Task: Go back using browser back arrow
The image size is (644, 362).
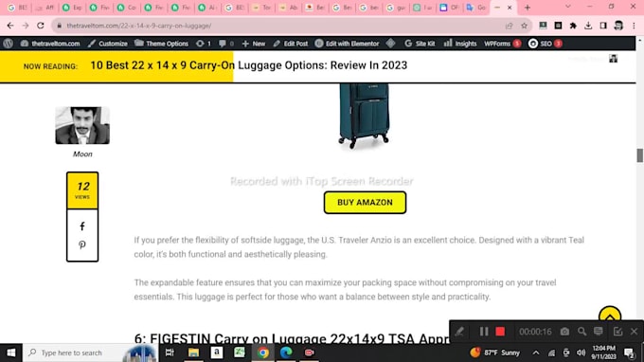Action: 10,26
